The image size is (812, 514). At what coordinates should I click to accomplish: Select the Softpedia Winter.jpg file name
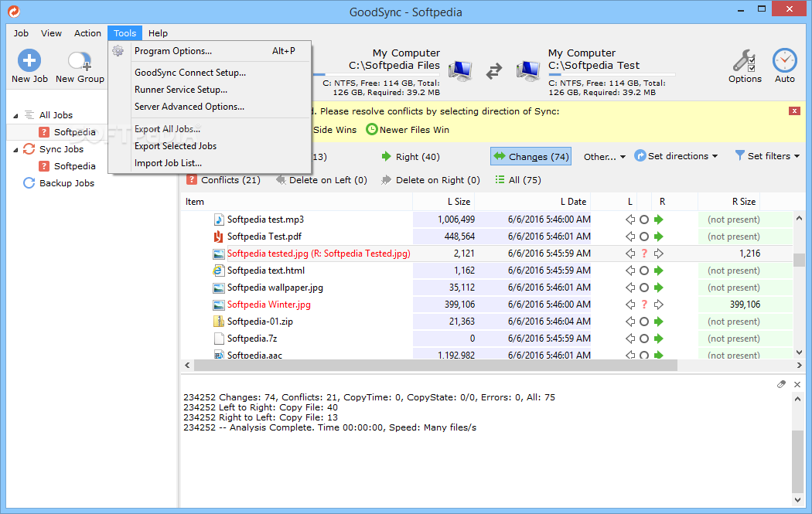pyautogui.click(x=269, y=305)
